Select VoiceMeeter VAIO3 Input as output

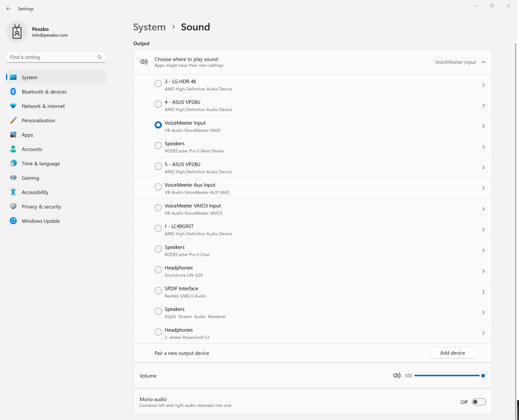[x=158, y=208]
